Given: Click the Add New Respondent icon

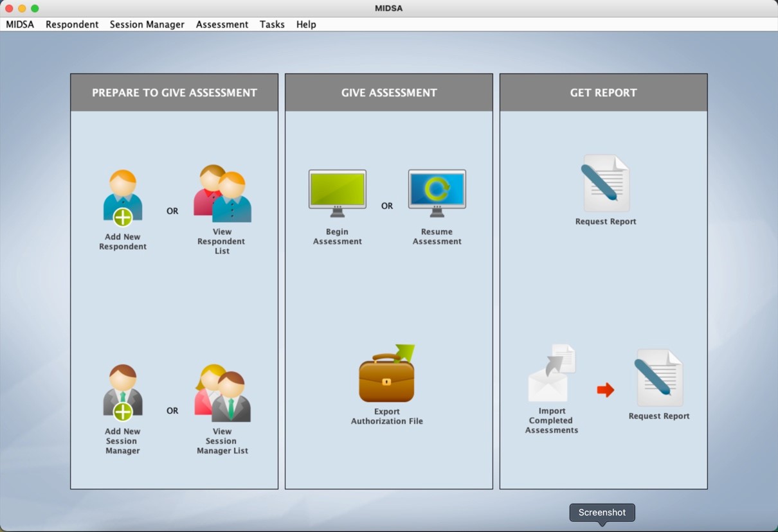Looking at the screenshot, I should (123, 199).
